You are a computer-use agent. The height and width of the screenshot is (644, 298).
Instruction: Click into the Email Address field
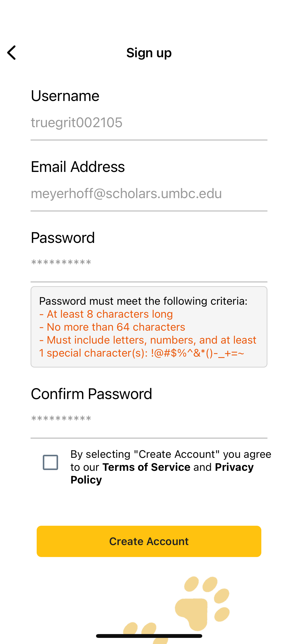(149, 194)
